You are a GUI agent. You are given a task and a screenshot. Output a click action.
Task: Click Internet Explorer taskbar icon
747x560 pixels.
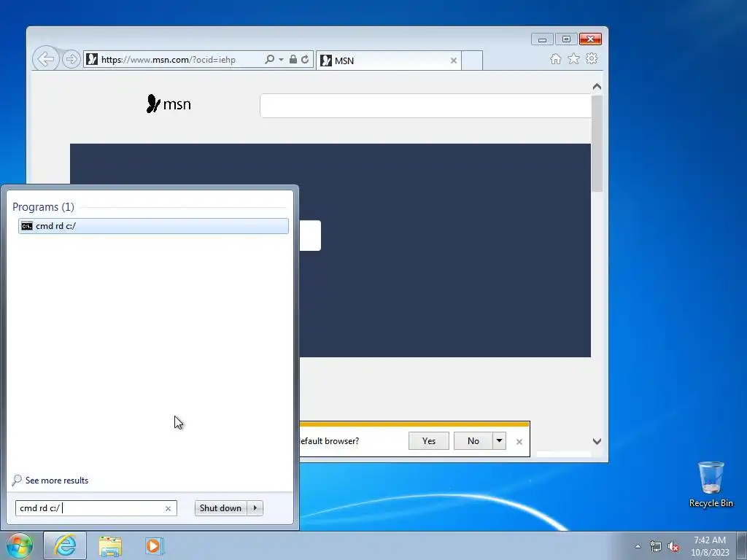click(65, 545)
